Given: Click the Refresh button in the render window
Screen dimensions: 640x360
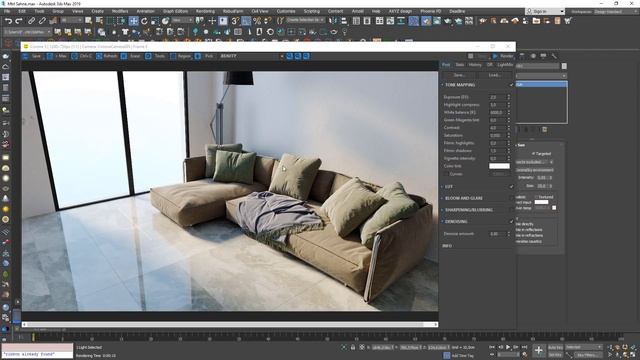Looking at the screenshot, I should [x=107, y=56].
